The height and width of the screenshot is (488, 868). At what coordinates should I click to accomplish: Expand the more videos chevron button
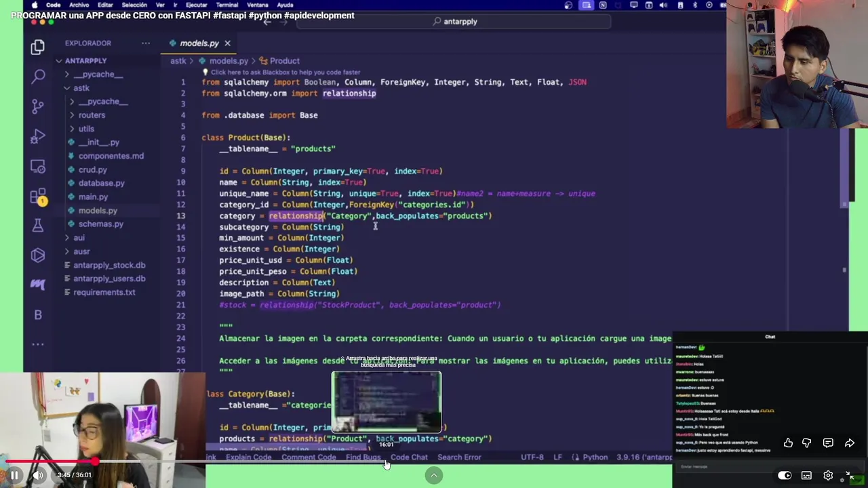point(434,476)
